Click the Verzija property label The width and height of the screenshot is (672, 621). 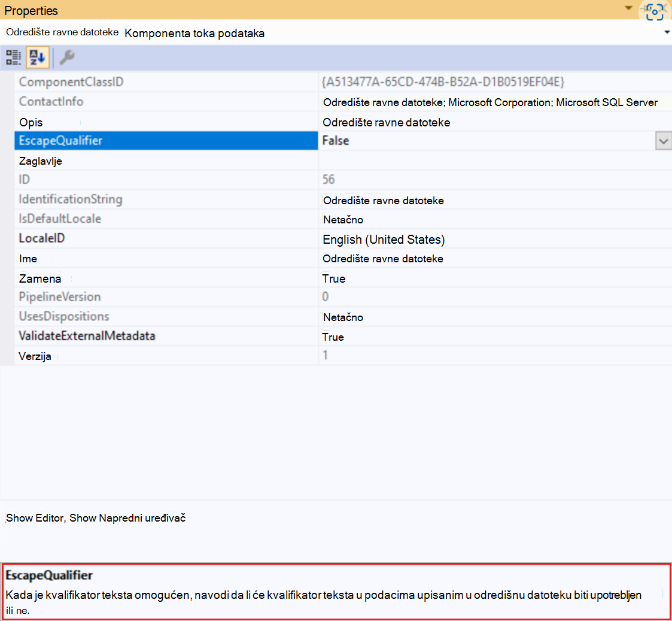[x=35, y=356]
